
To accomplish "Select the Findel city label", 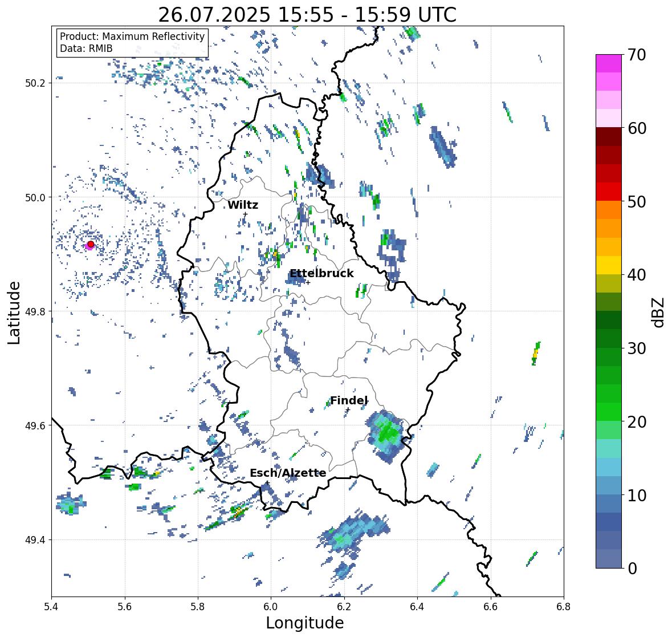I will pos(349,400).
